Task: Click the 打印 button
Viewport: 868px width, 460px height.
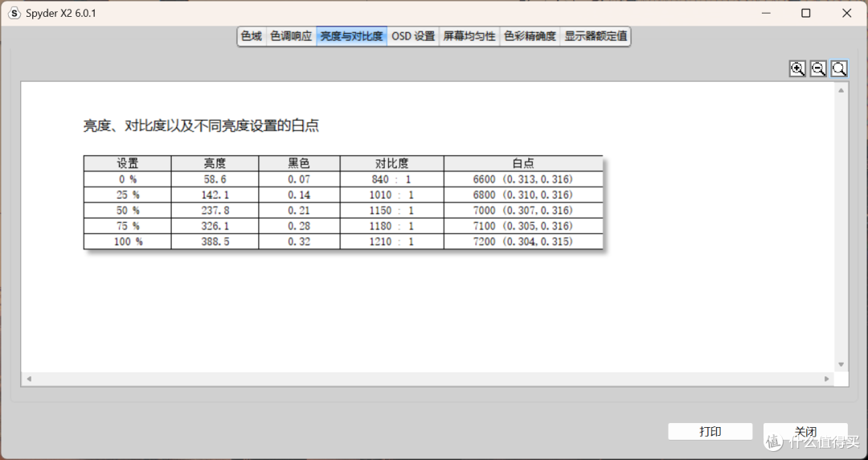Action: point(710,432)
